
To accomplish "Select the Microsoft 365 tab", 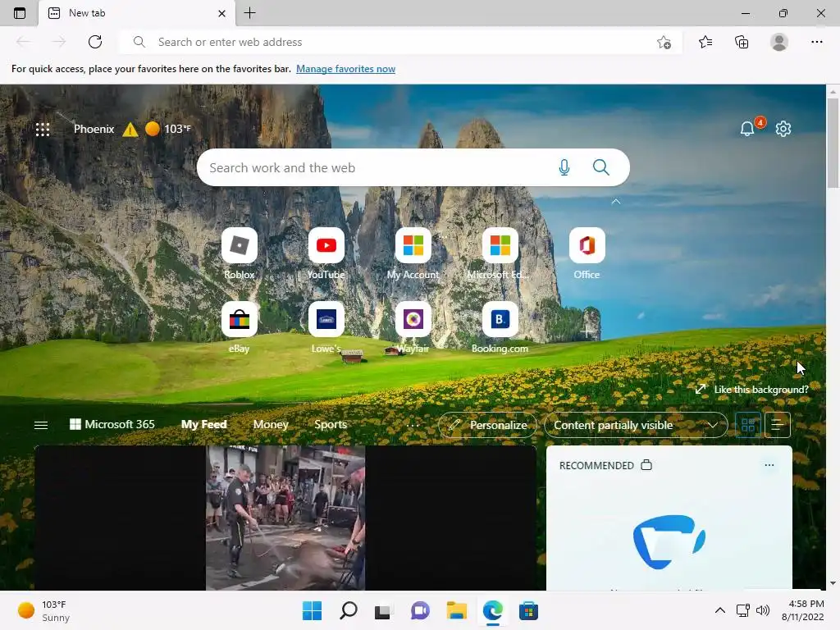I will tap(112, 424).
